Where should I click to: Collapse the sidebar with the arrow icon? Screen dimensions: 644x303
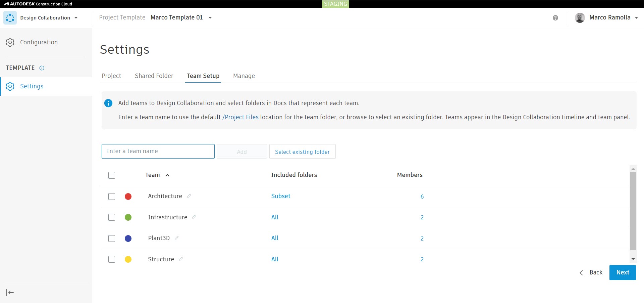coord(10,293)
